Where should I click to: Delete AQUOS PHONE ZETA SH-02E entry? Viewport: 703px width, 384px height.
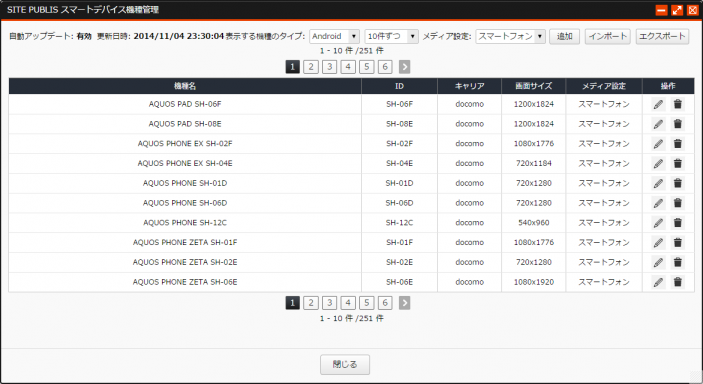(x=677, y=262)
